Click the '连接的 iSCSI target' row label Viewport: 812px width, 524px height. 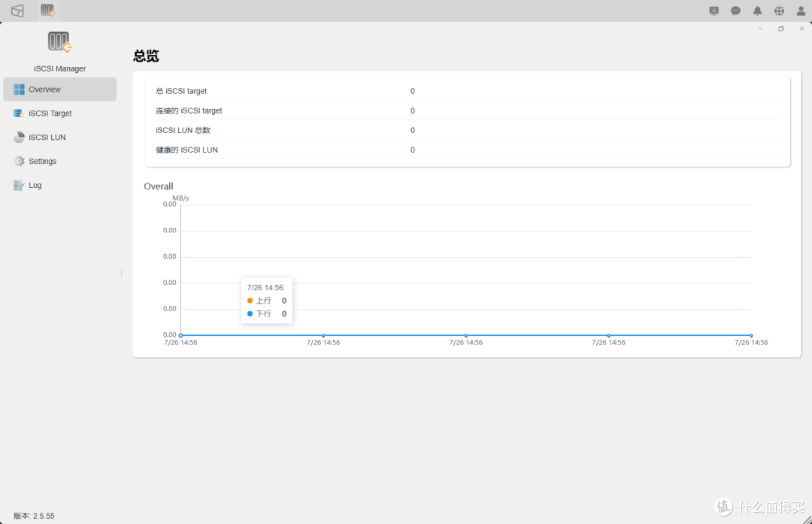click(x=189, y=111)
